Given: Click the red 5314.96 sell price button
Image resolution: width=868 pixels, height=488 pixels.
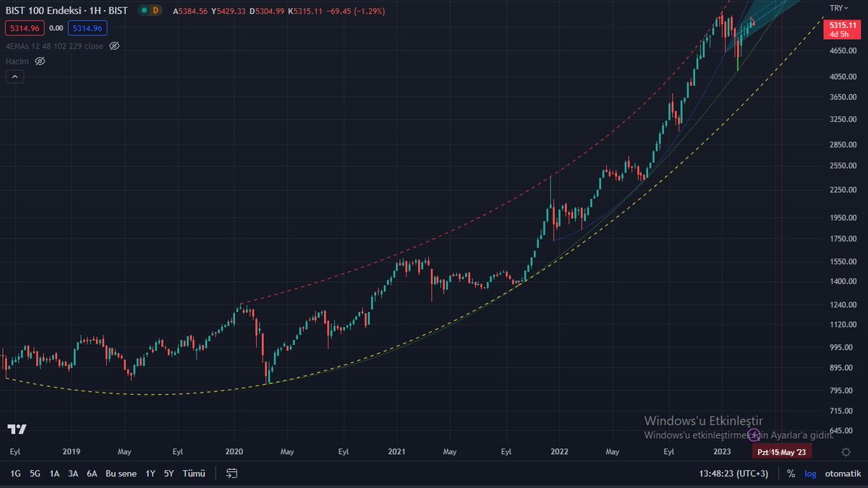Looking at the screenshot, I should (24, 28).
